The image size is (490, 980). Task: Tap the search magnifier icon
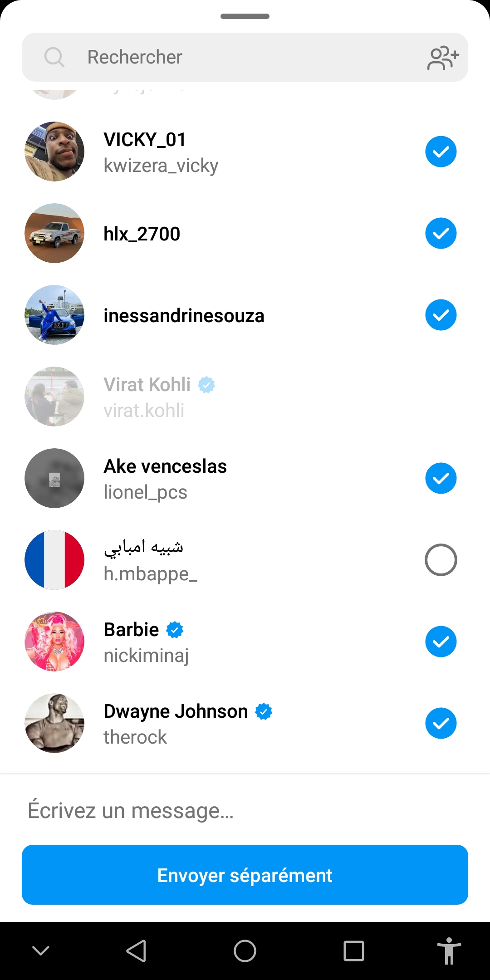coord(54,58)
